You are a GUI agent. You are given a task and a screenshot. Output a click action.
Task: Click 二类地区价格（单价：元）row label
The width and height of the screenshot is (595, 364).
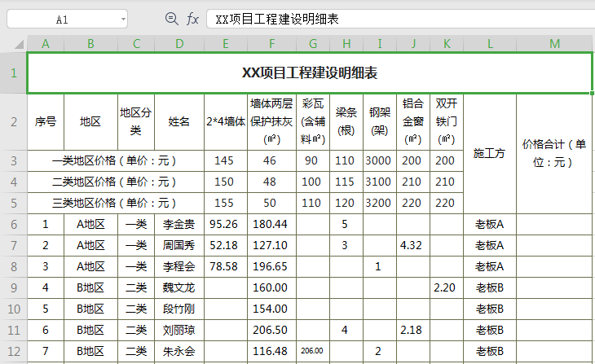pyautogui.click(x=116, y=182)
